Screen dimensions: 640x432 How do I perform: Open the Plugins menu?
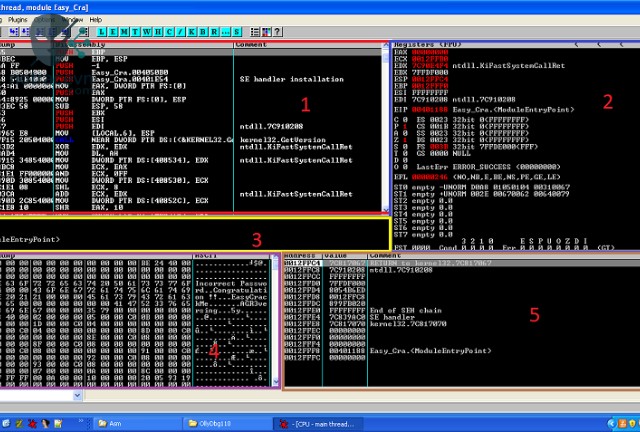(18, 20)
